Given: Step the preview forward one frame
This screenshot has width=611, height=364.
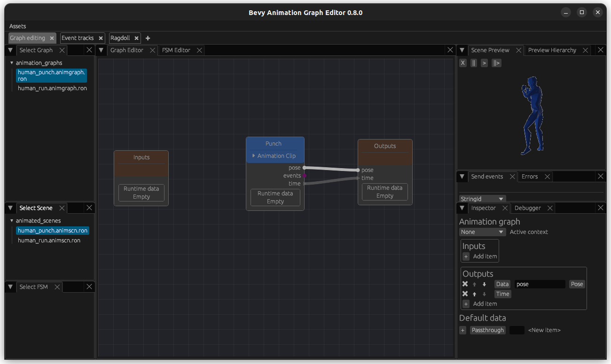Looking at the screenshot, I should tap(496, 63).
